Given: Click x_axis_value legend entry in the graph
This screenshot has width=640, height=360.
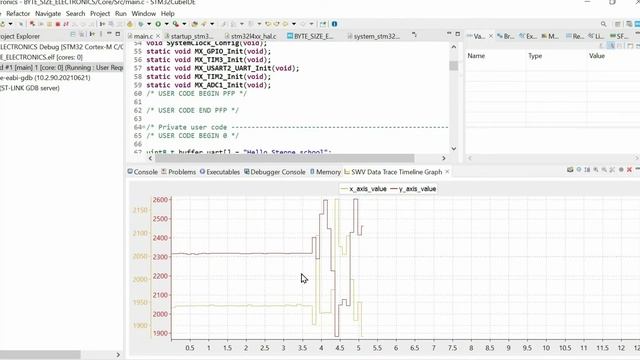Looking at the screenshot, I should pos(364,189).
